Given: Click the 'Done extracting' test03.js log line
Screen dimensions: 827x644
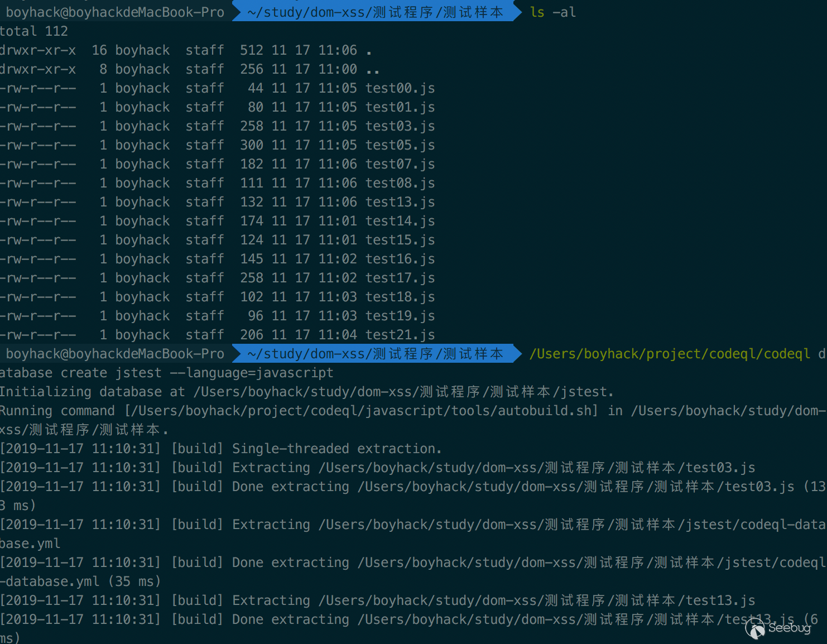Looking at the screenshot, I should pos(413,496).
